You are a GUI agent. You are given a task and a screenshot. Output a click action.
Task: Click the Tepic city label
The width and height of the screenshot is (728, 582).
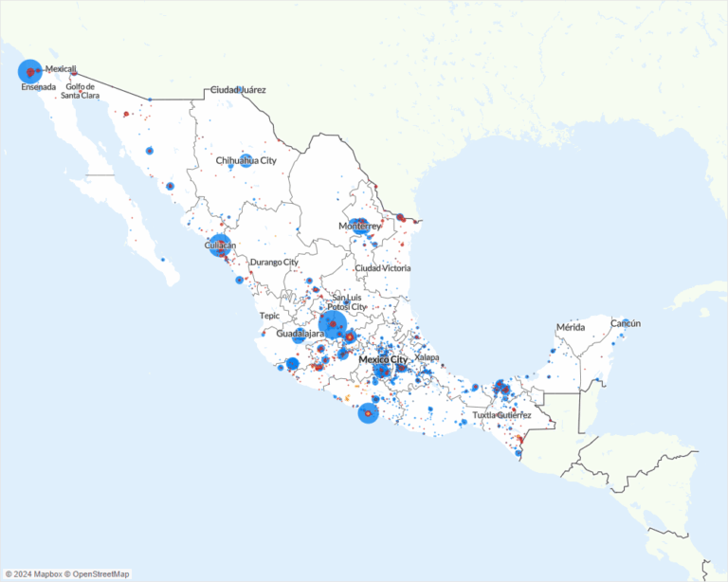click(270, 316)
